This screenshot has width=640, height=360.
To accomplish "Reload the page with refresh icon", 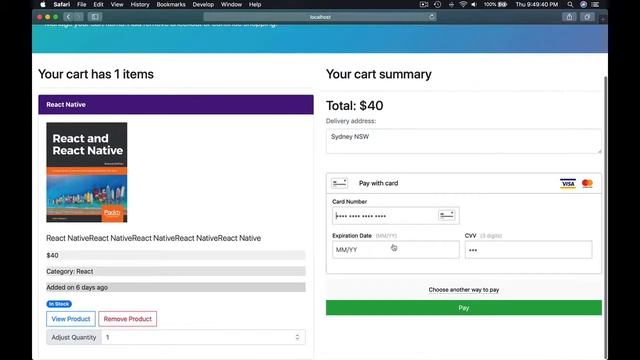I will (x=431, y=17).
